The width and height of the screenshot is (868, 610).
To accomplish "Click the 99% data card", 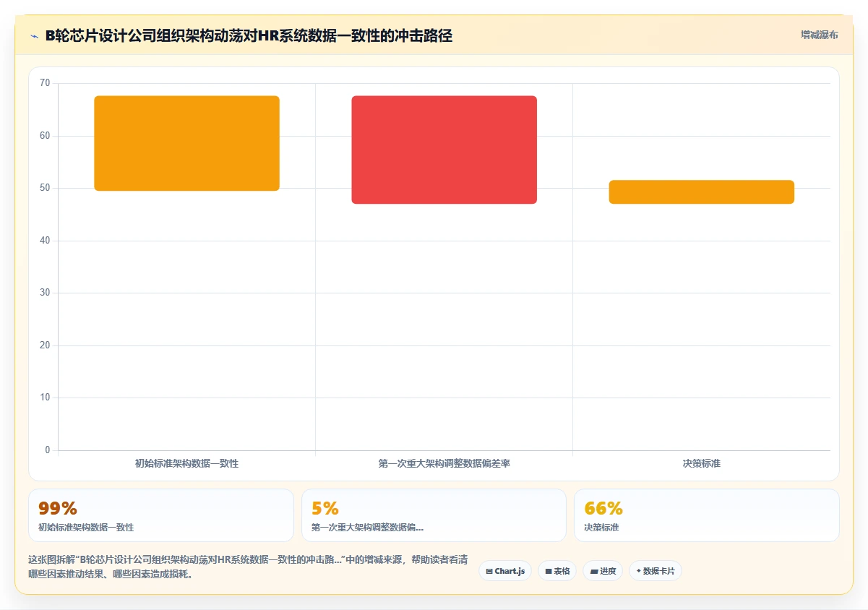I will click(x=161, y=515).
